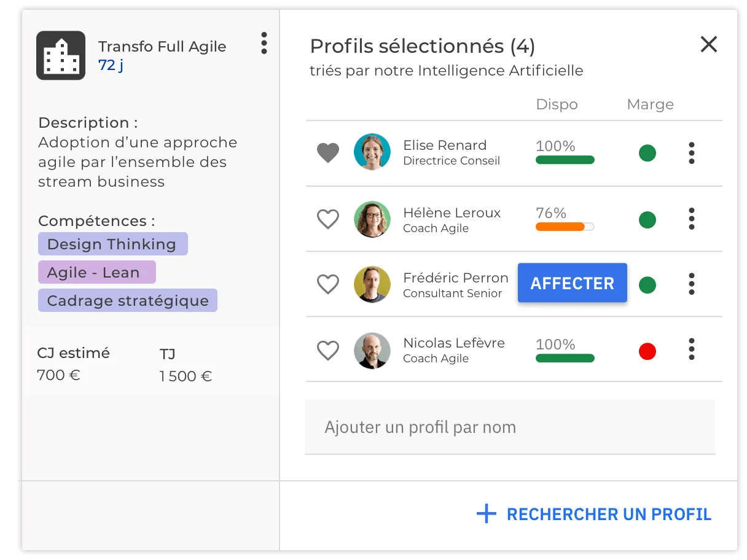Open Hélène Leroux's three-dot options menu

pos(692,219)
